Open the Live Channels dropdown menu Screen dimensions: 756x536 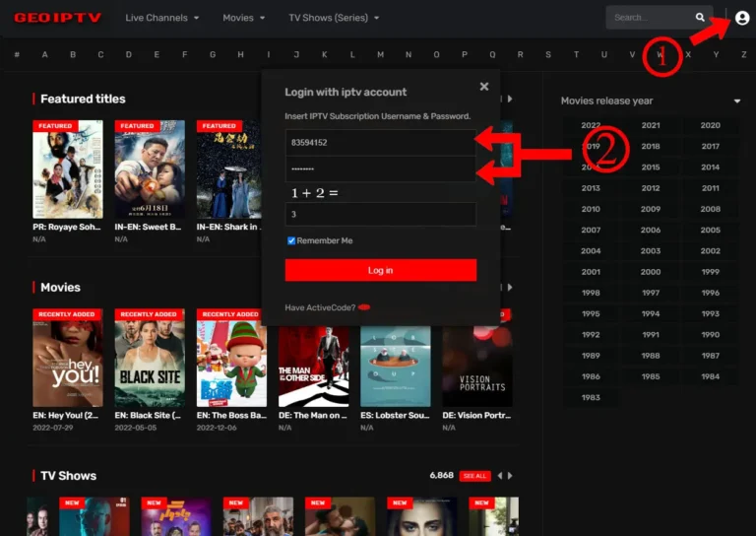(x=162, y=18)
